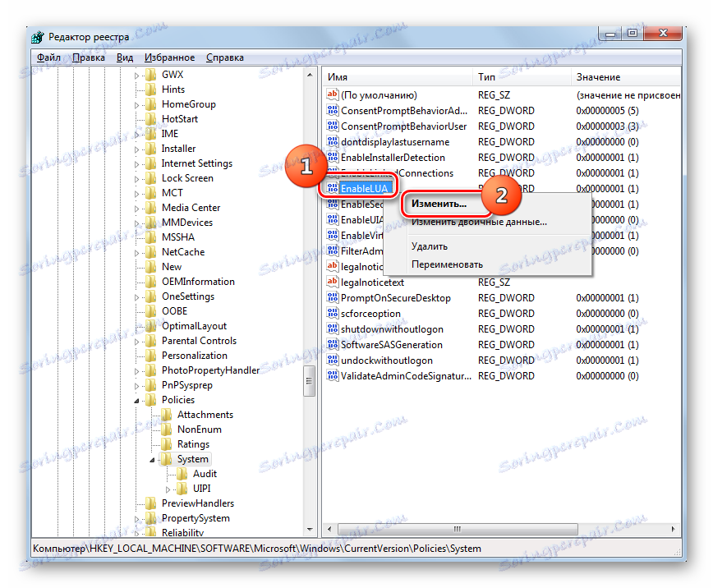713x588 pixels.
Task: Click the value data 0x00000005 (5)
Action: click(607, 111)
